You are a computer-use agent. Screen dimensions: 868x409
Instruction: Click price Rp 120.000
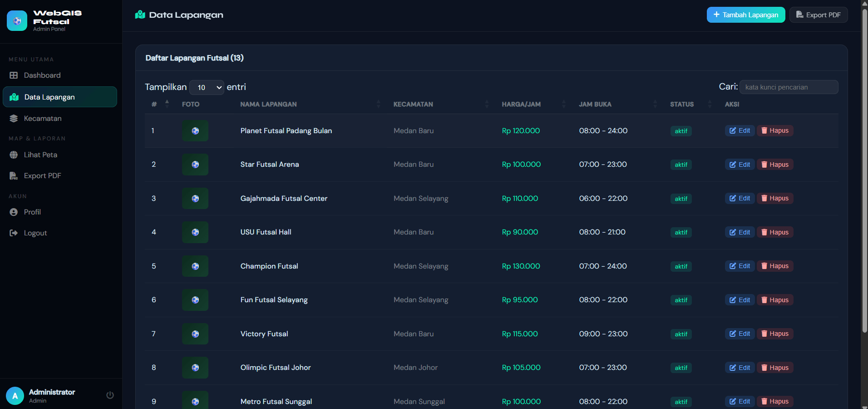pyautogui.click(x=521, y=131)
